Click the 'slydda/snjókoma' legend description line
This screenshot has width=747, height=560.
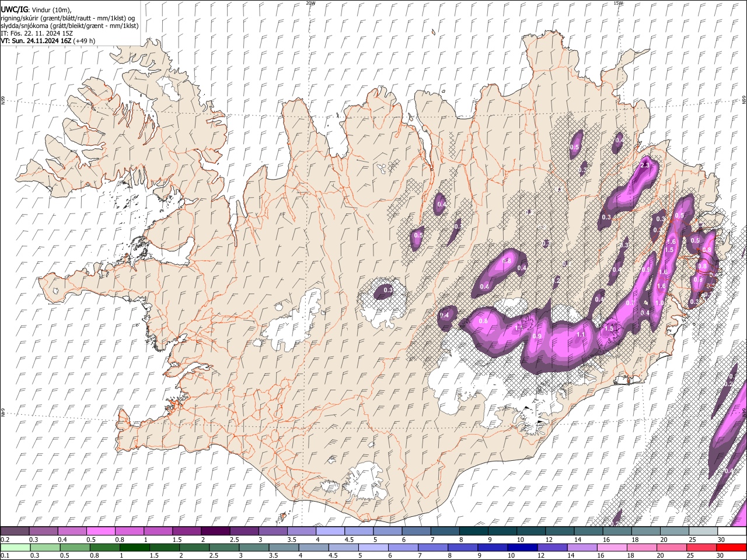tap(69, 26)
